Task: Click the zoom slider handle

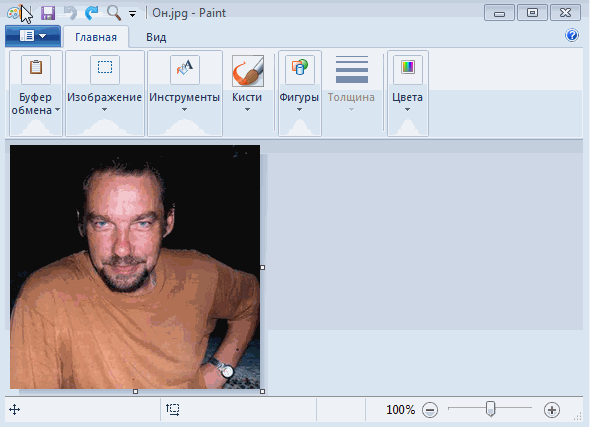Action: click(x=490, y=409)
